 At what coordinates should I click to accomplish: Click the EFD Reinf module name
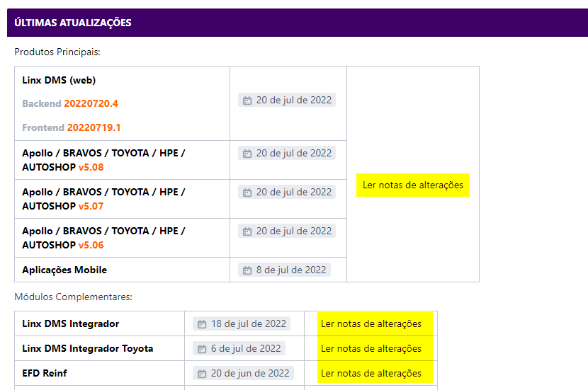[x=45, y=373]
